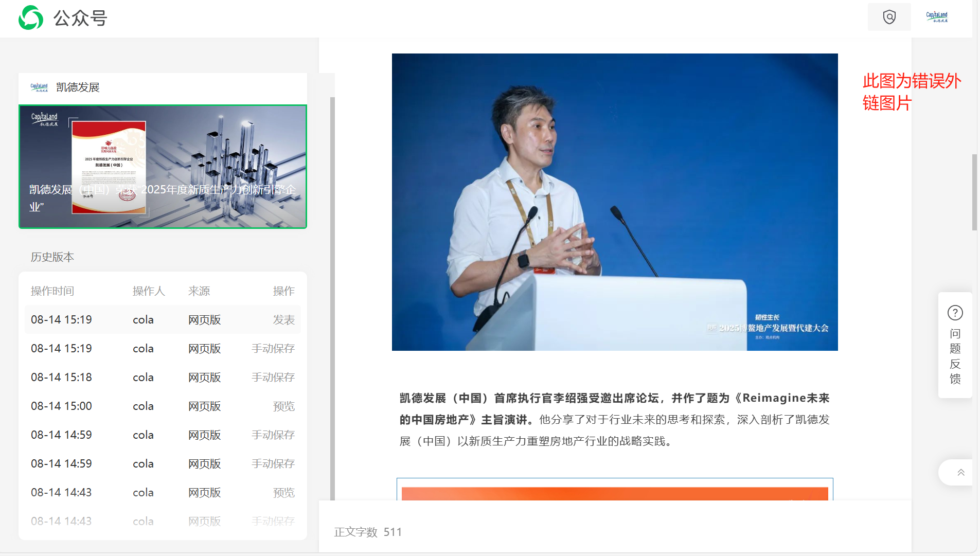Click the history panel vertical scrollbar

coord(332,298)
